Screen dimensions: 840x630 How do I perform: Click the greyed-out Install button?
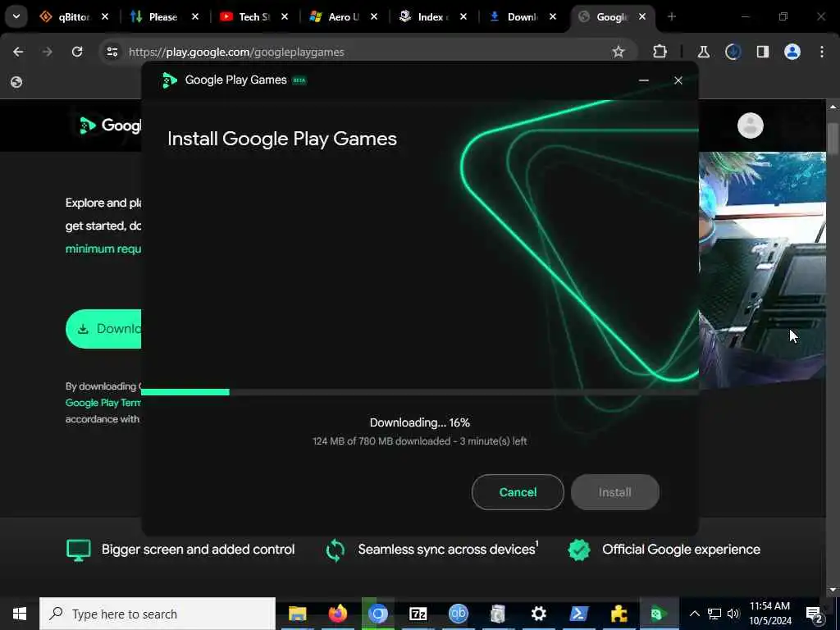pyautogui.click(x=614, y=492)
